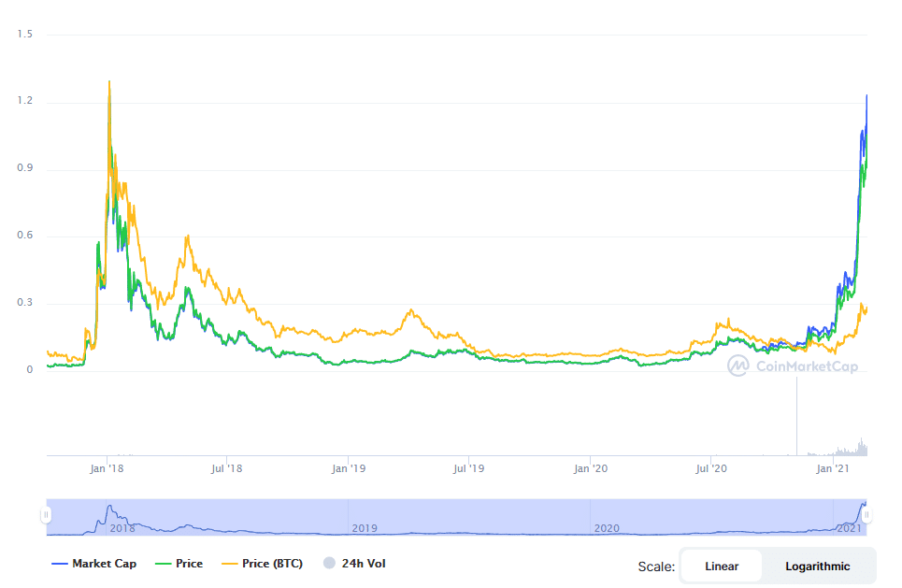Select 2019 in the range navigator
902x588 pixels.
point(364,528)
